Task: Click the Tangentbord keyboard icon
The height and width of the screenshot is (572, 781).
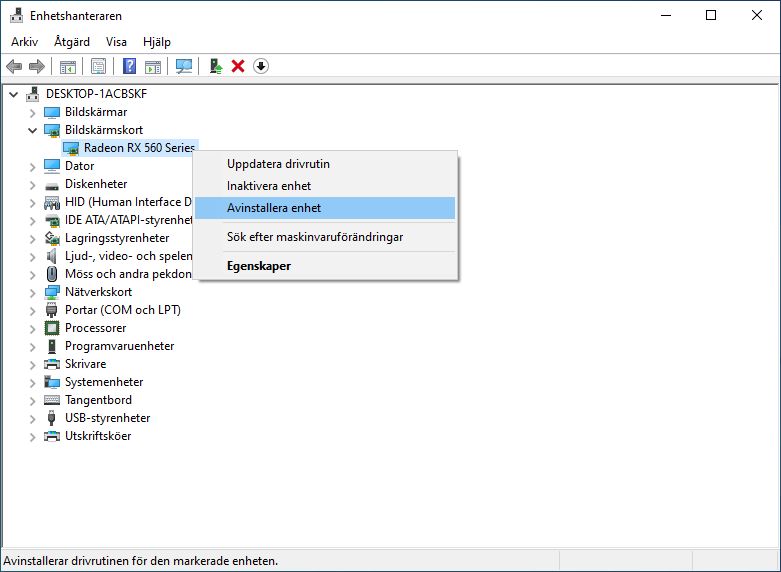Action: point(52,400)
